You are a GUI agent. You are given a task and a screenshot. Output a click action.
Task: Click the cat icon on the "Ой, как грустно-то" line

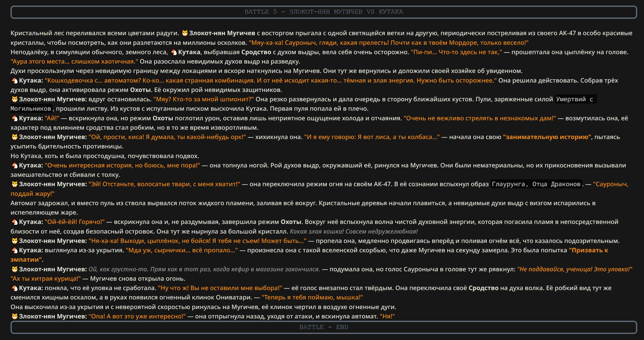click(15, 269)
